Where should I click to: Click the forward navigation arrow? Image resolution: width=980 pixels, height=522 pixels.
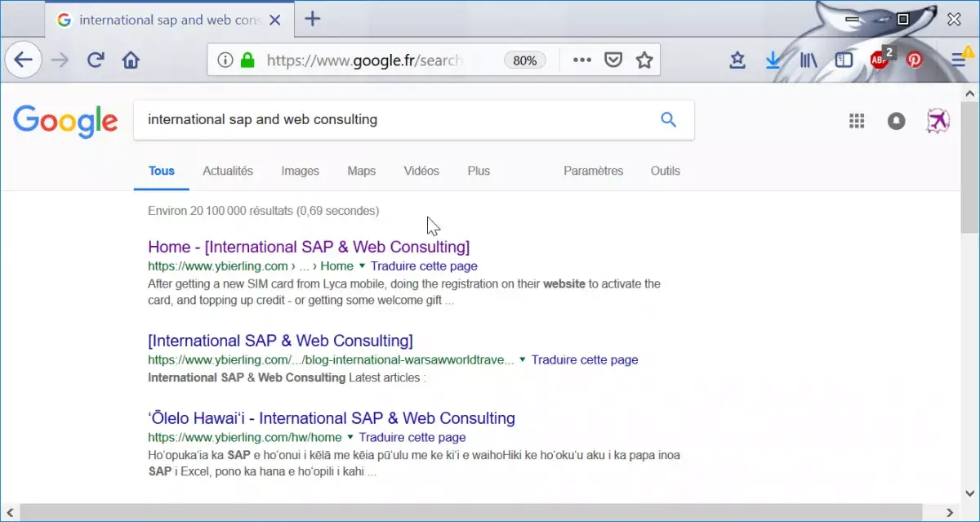[x=60, y=60]
